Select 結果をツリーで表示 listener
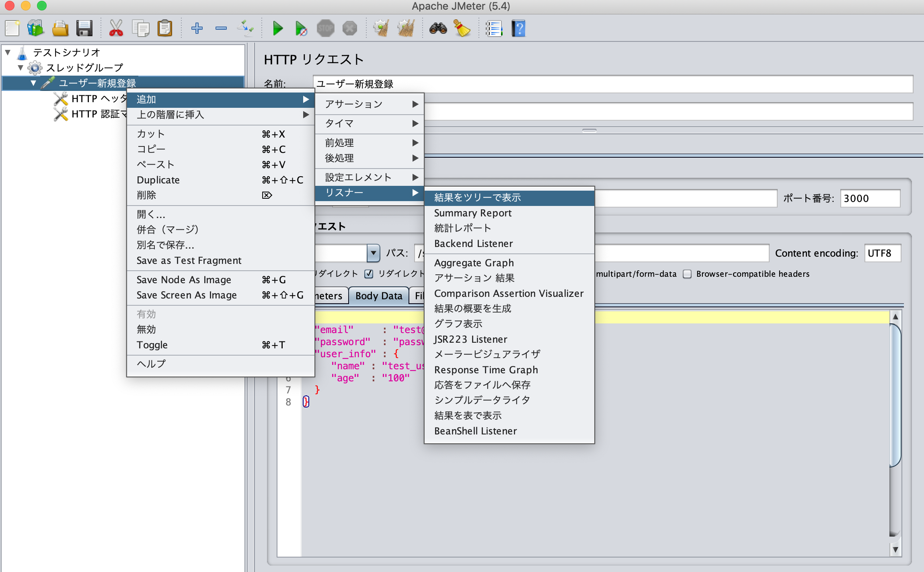 [x=477, y=198]
